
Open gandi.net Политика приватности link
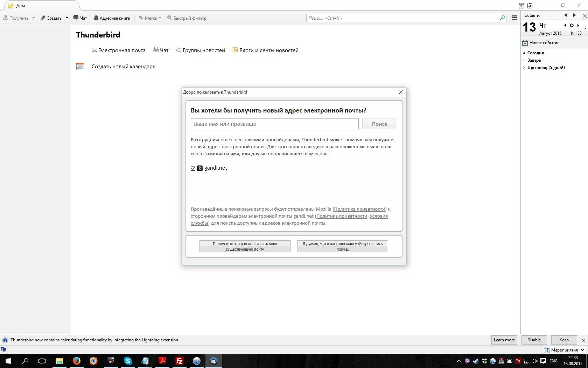(x=342, y=216)
